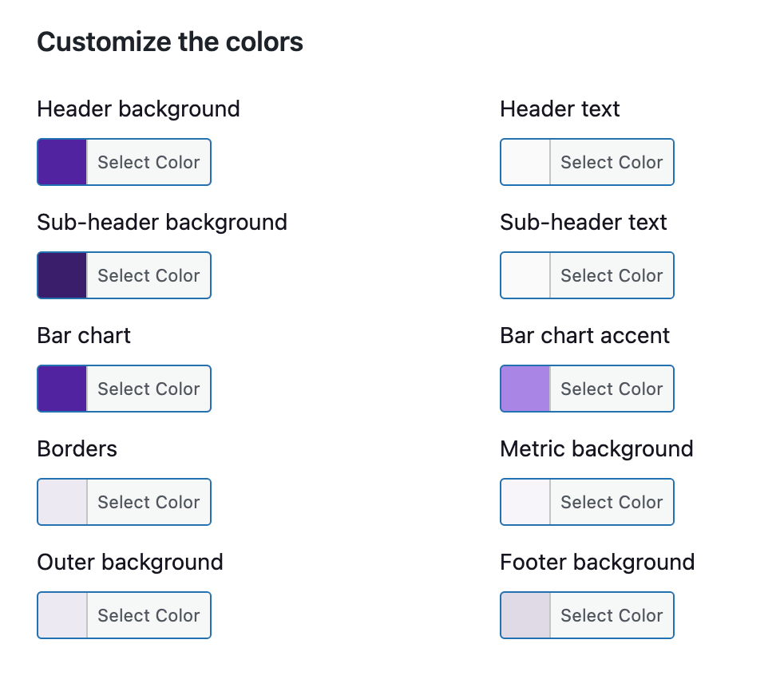Click Select Color for Sub-header text
This screenshot has height=691, width=784.
pos(612,275)
